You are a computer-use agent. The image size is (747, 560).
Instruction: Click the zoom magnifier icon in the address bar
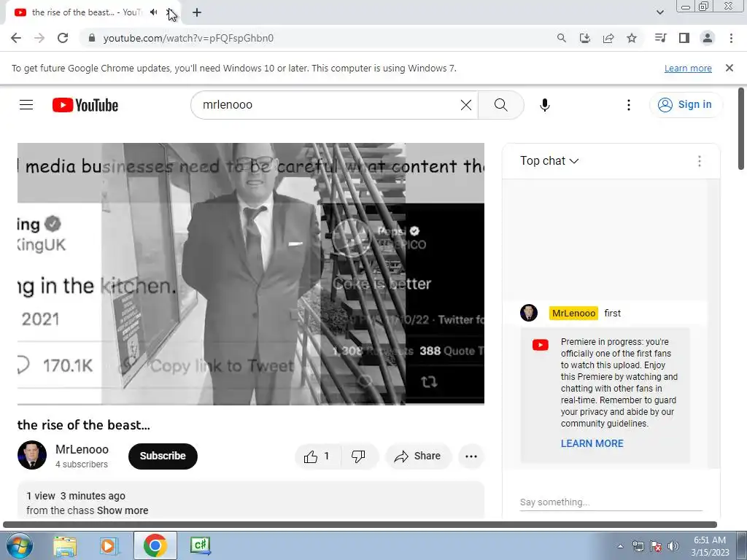562,38
